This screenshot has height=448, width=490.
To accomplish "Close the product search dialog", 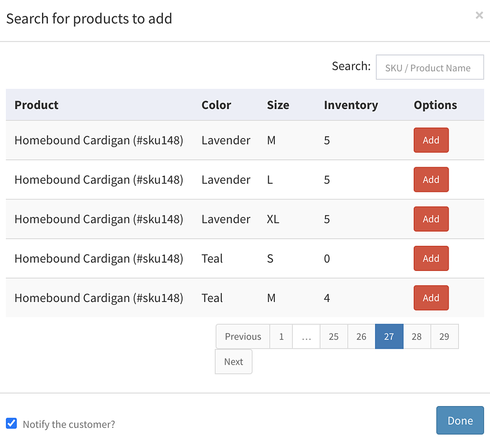I will point(479,15).
